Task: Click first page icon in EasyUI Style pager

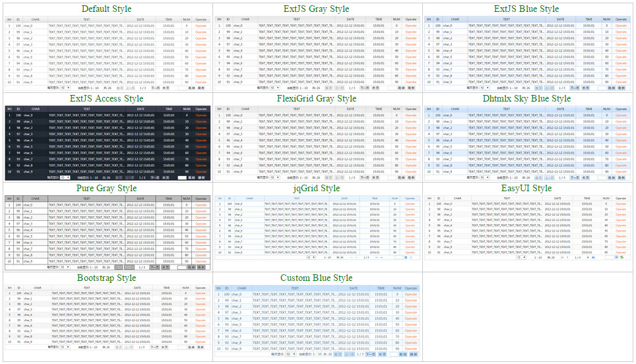Action: (562, 257)
